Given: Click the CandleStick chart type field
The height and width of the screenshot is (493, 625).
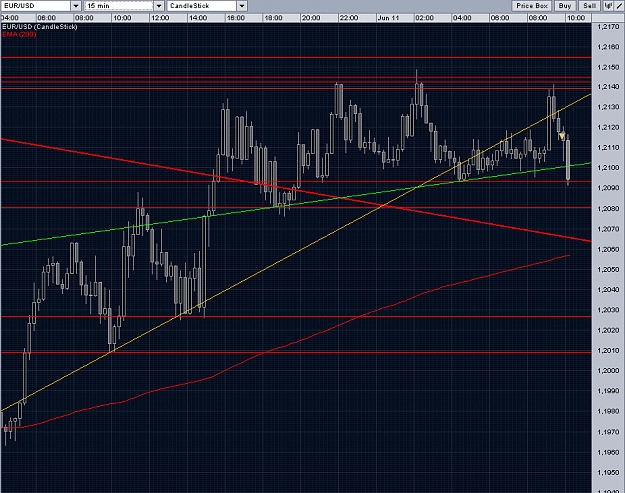Looking at the screenshot, I should [202, 6].
